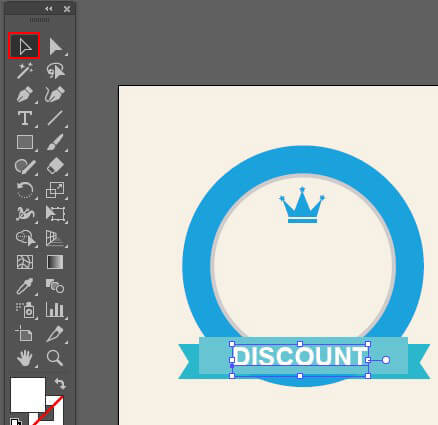Swap fill and stroke colors
This screenshot has height=425, width=438.
pos(60,384)
